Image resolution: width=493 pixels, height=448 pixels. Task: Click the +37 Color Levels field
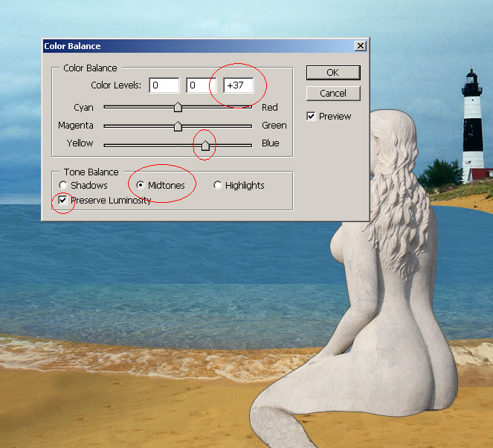tap(239, 85)
